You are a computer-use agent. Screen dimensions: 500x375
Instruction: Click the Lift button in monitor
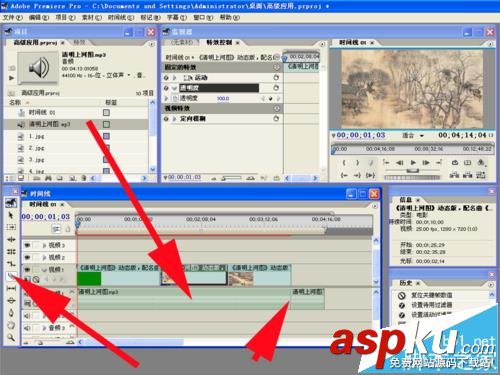click(453, 175)
